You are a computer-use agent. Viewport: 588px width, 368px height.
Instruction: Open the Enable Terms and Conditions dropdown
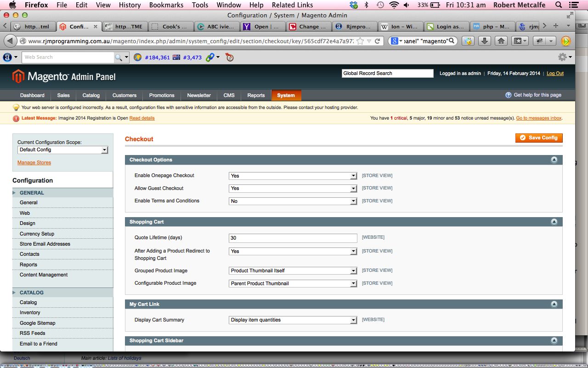point(293,201)
